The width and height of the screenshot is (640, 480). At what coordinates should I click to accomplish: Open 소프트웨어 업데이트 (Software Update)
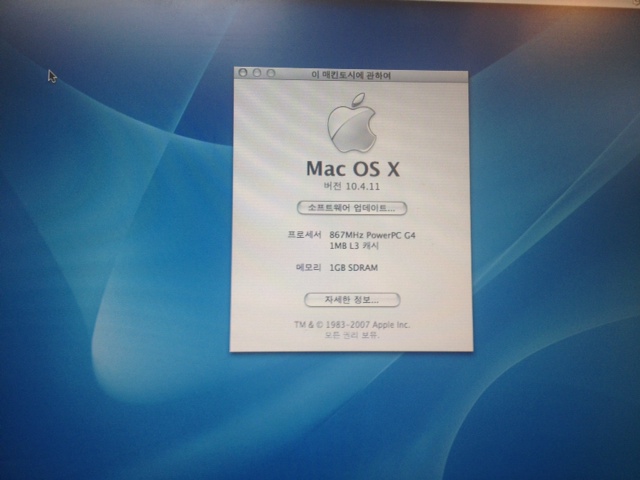click(x=351, y=208)
